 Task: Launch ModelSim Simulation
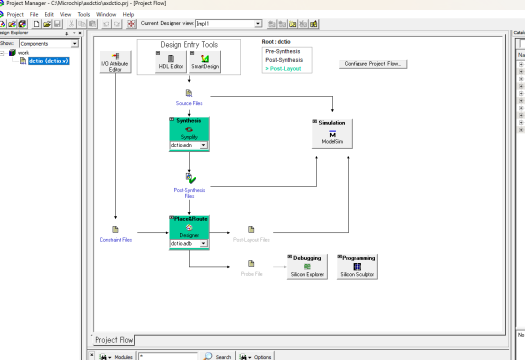point(332,134)
